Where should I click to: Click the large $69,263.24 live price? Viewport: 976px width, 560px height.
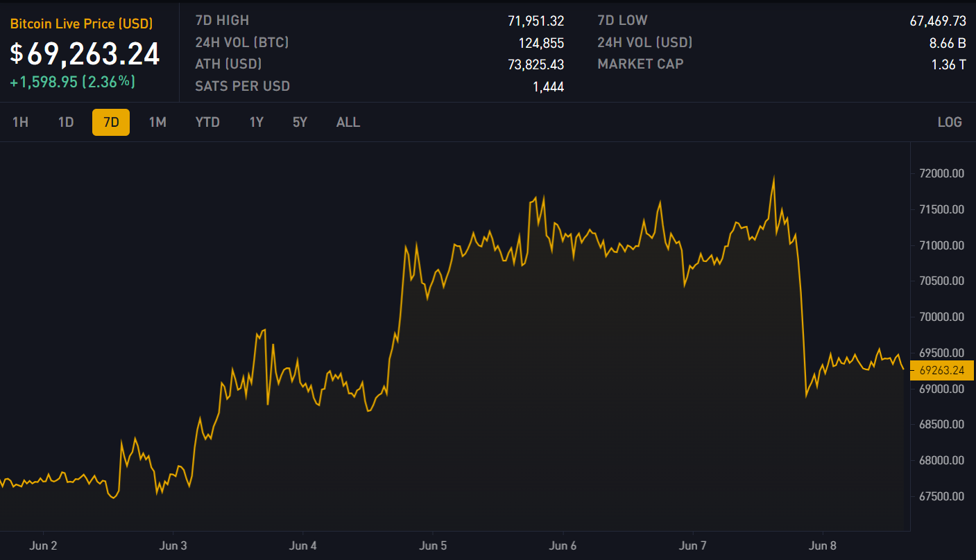[85, 54]
